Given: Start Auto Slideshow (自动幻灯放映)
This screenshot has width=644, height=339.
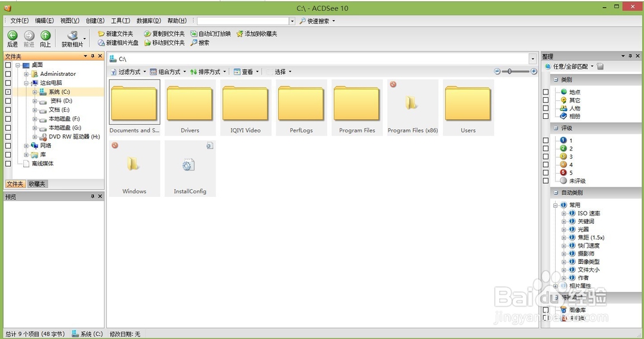Looking at the screenshot, I should 211,33.
